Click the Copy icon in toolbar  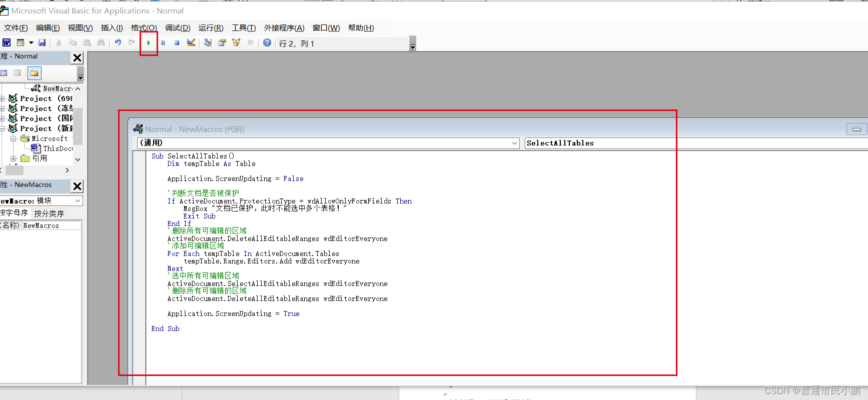point(73,43)
